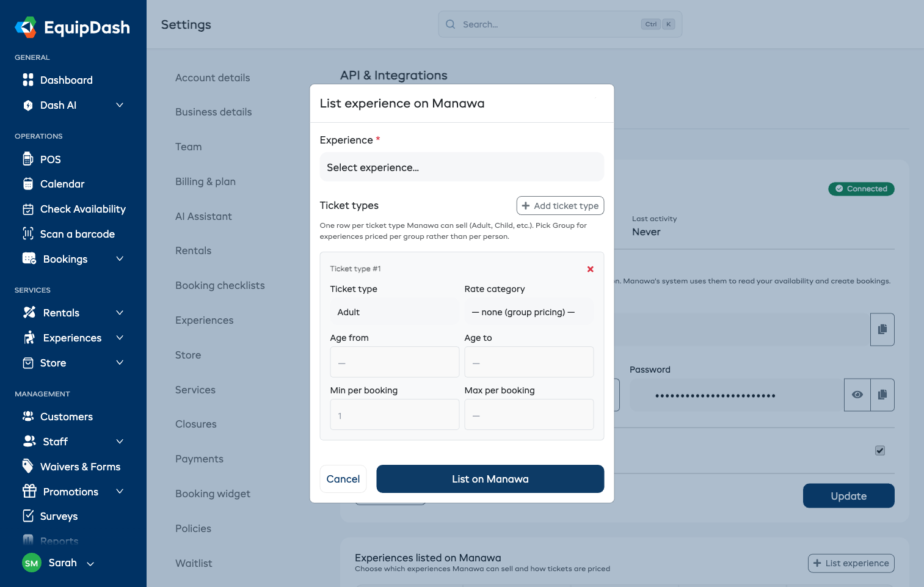Open the settings Store section
Screen dimensions: 924x587
pyautogui.click(x=188, y=355)
